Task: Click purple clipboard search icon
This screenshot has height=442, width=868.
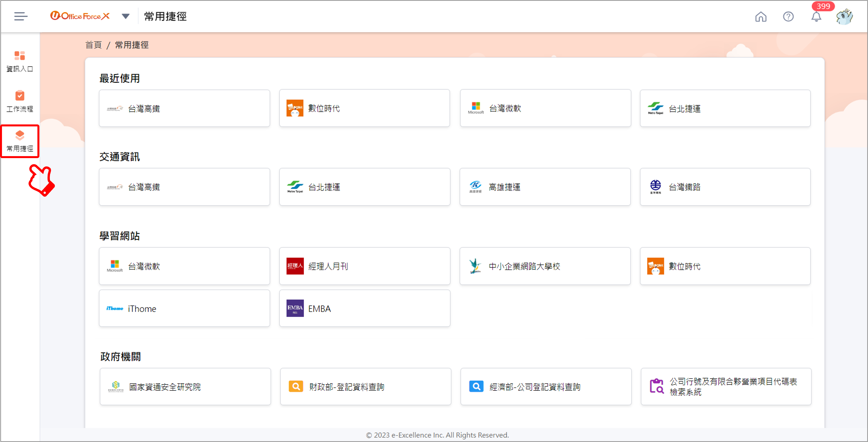Action: (x=657, y=386)
